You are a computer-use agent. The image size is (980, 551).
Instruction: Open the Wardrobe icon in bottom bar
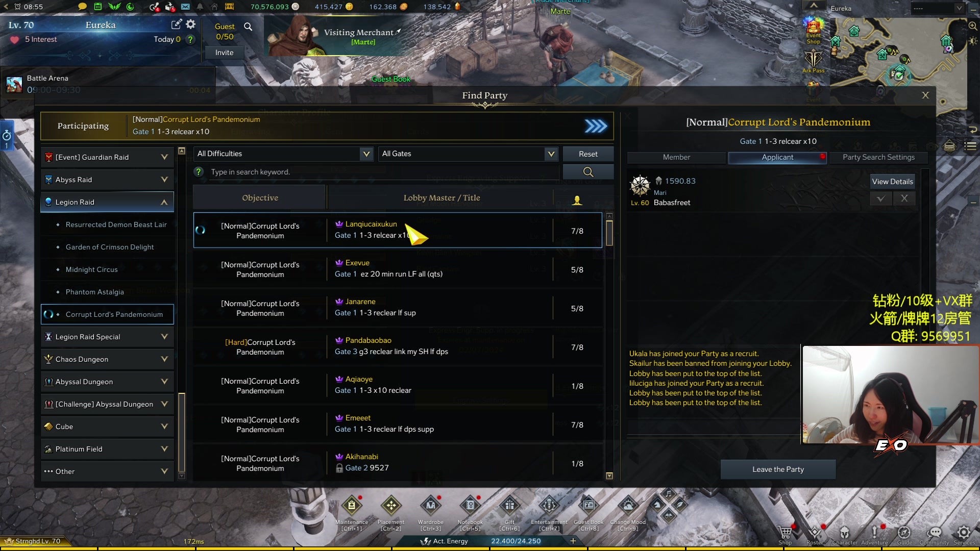[x=430, y=506]
